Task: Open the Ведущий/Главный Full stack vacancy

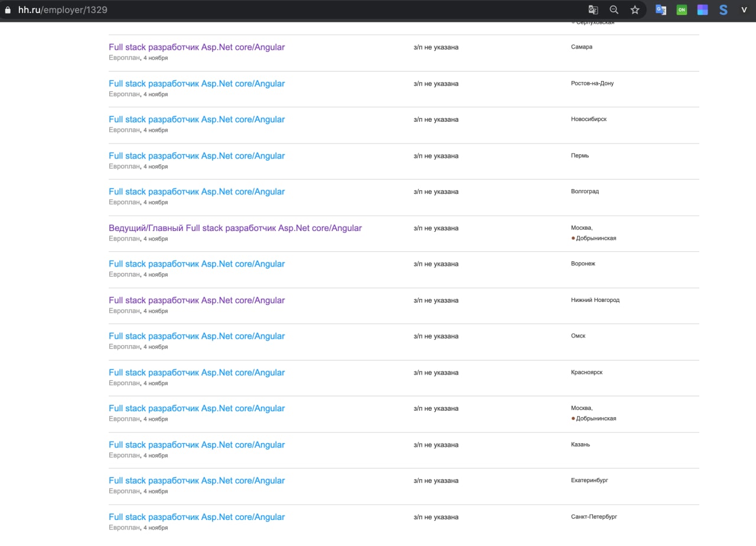Action: click(x=235, y=228)
